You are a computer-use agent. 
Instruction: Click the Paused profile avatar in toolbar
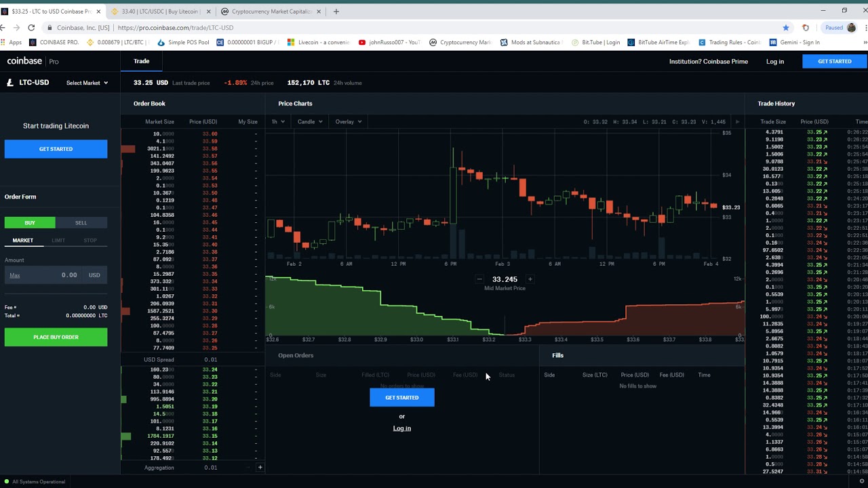click(x=851, y=28)
